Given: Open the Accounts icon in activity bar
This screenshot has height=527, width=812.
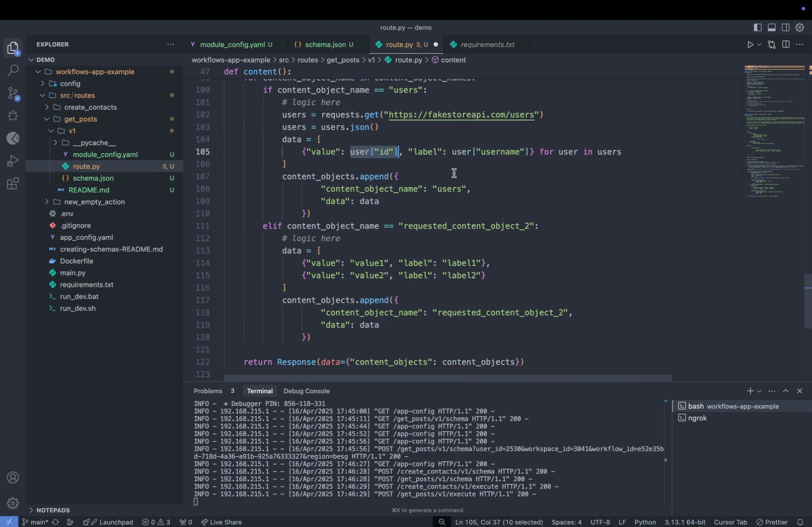Looking at the screenshot, I should 13,478.
